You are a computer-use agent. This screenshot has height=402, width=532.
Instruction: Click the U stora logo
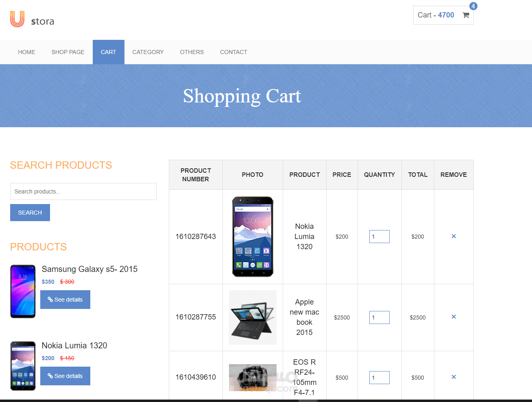(32, 20)
